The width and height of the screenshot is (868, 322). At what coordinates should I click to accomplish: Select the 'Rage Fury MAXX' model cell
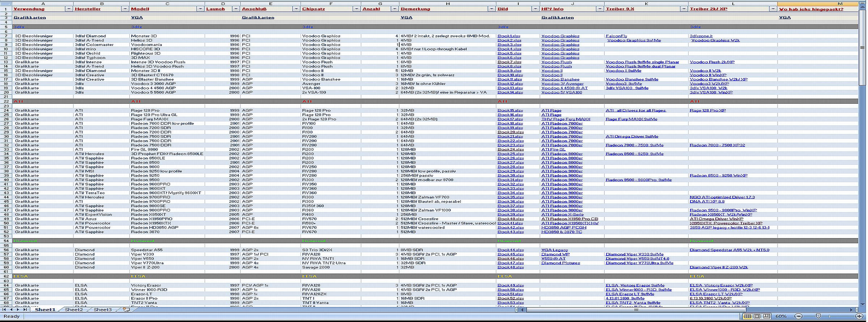pyautogui.click(x=167, y=119)
